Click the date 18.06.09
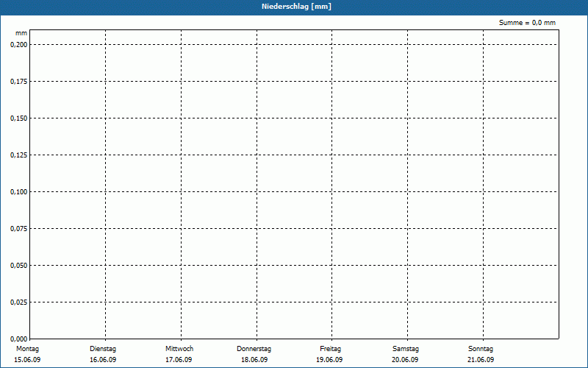 click(x=254, y=360)
